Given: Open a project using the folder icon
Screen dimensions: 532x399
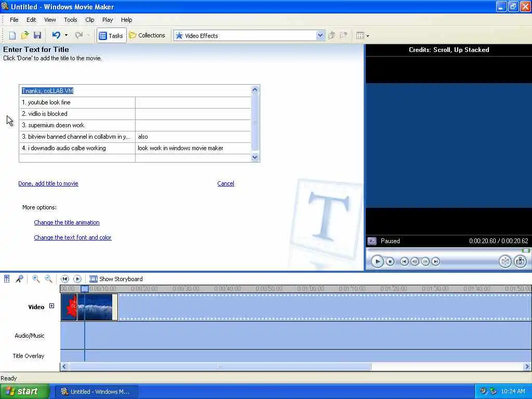Looking at the screenshot, I should [x=25, y=35].
